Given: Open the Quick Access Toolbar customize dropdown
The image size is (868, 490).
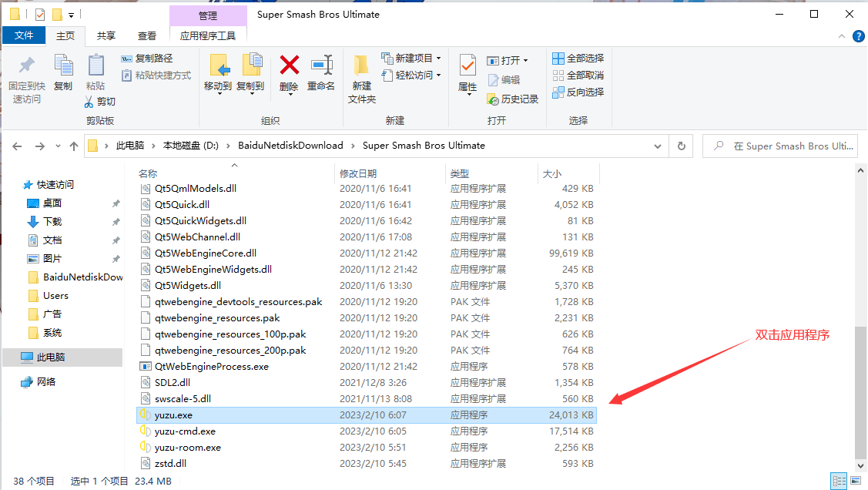Looking at the screenshot, I should (x=72, y=15).
